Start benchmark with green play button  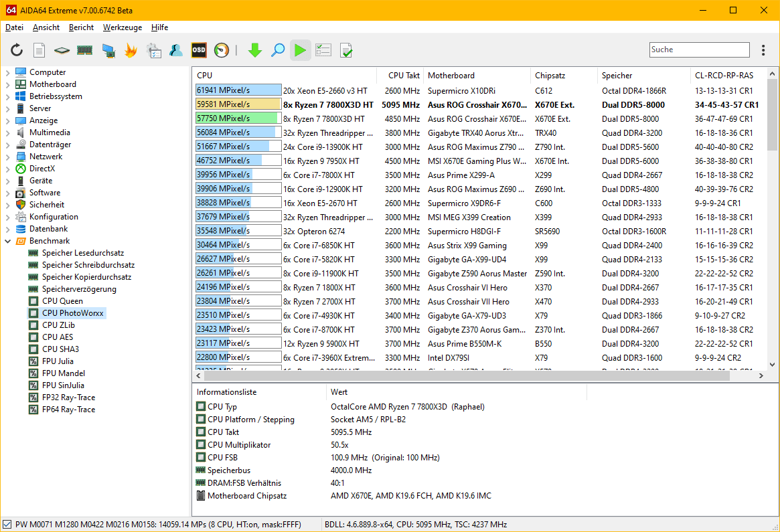coord(300,50)
